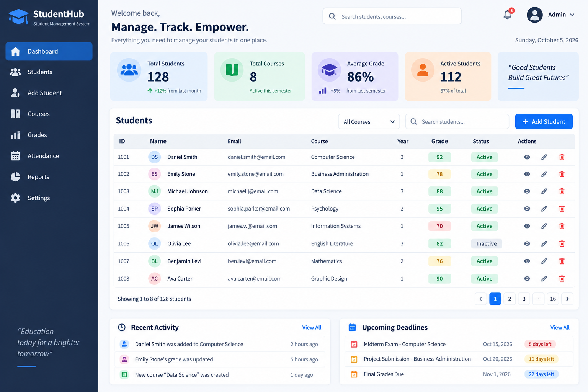Screen dimensions: 588x392
Task: Open the Dashboard sidebar item
Action: coord(49,51)
